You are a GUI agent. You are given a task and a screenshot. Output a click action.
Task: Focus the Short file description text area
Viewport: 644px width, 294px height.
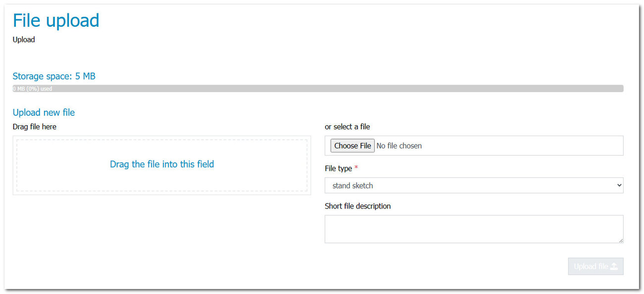[x=474, y=229]
